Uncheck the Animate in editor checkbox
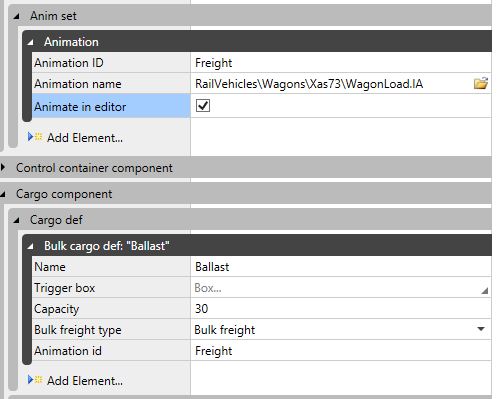Image resolution: width=498 pixels, height=399 pixels. coord(203,106)
